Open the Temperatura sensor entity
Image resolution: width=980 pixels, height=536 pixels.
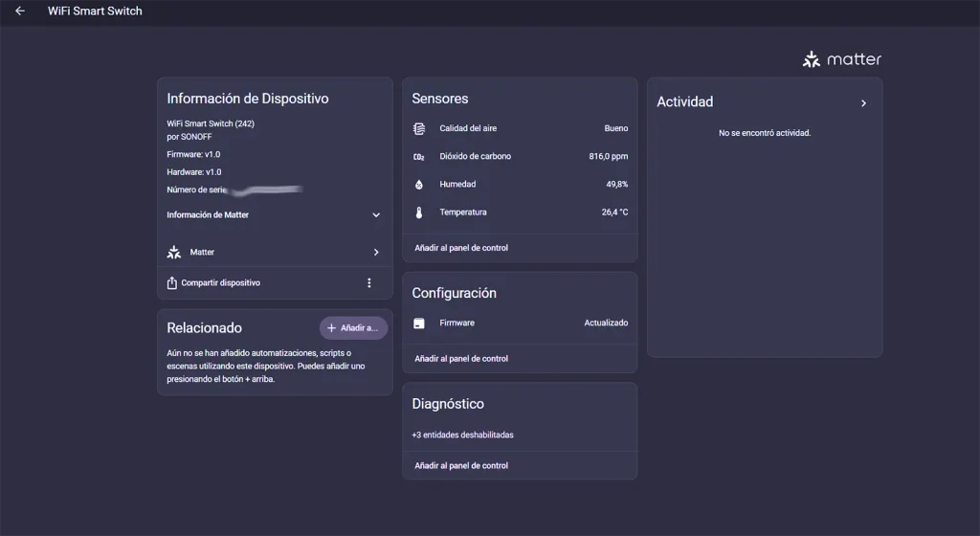(520, 212)
